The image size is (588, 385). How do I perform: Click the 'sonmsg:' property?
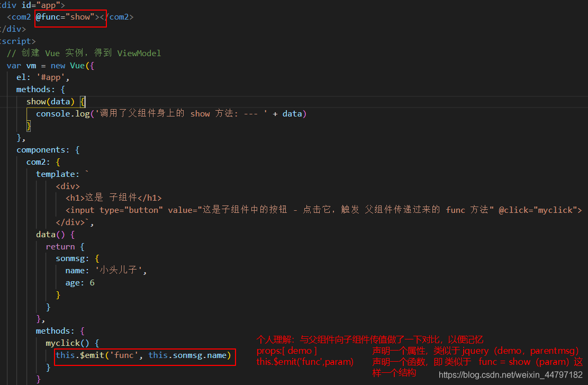coord(73,258)
